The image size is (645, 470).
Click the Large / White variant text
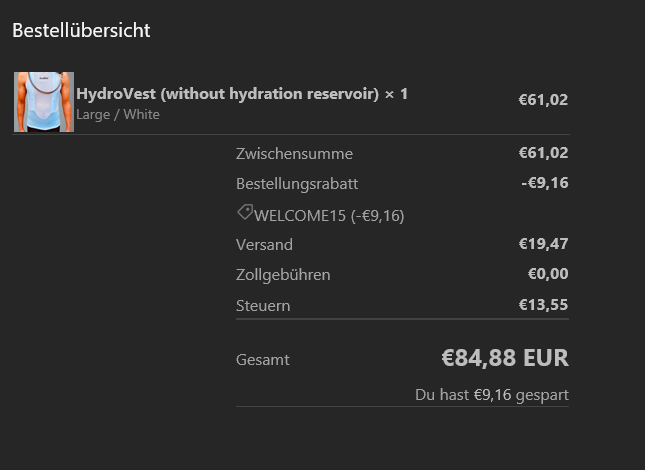coord(118,115)
